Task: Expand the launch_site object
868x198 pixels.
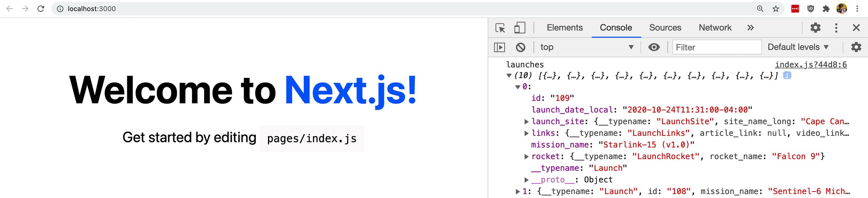Action: tap(527, 122)
